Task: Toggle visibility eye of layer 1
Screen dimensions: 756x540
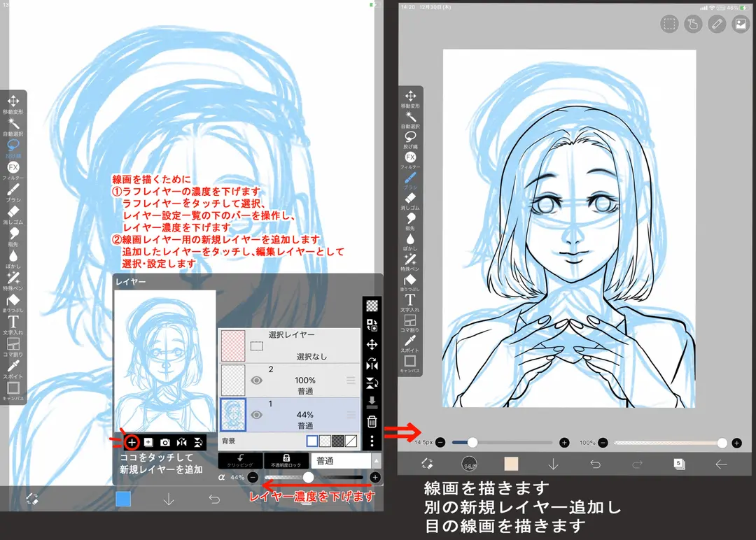Action: click(x=256, y=415)
